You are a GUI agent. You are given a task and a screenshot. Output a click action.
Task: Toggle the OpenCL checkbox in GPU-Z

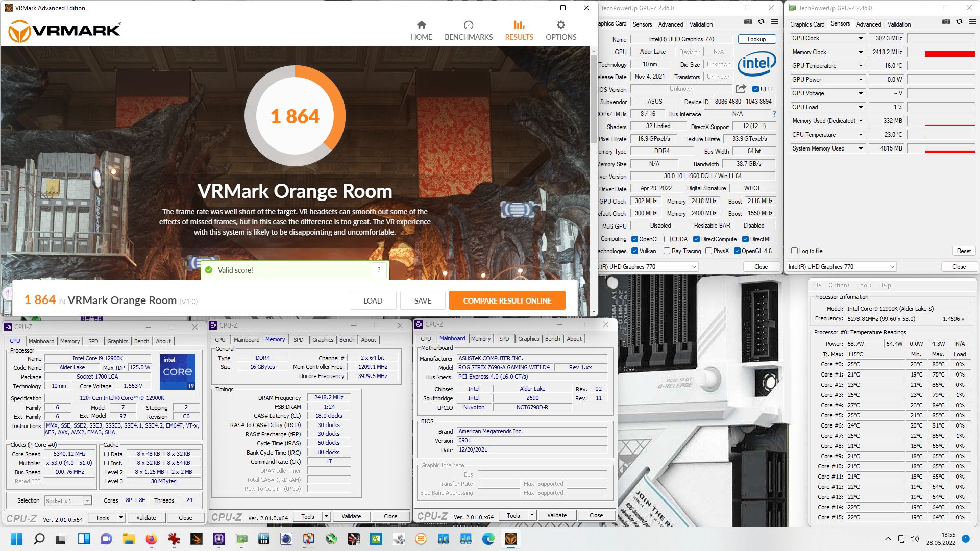(634, 239)
